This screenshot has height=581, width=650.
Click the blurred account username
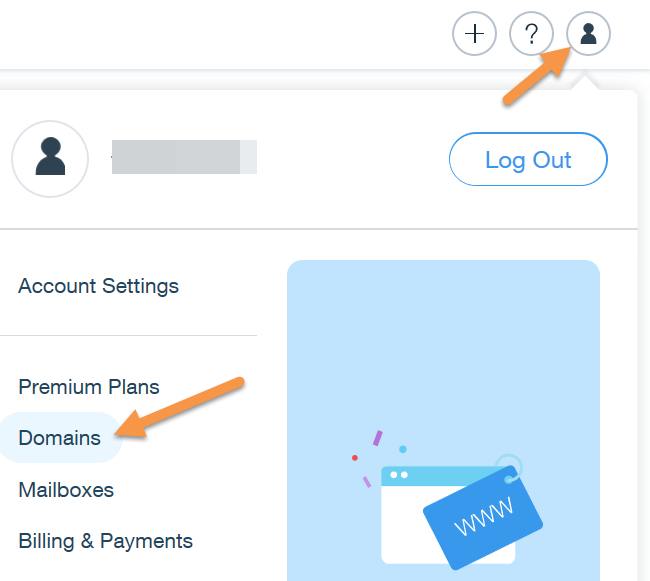click(x=184, y=158)
